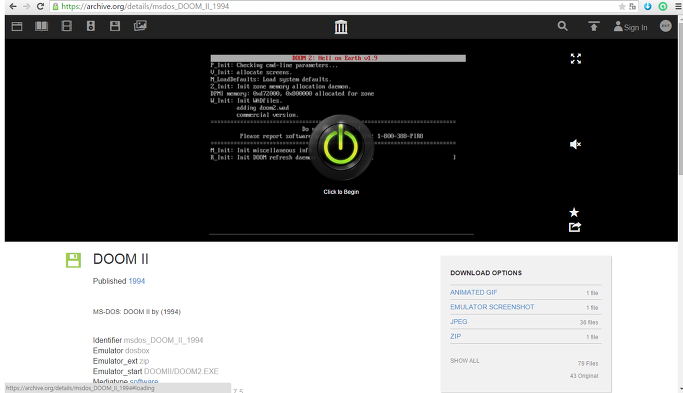Screen dimensions: 683x393
Task: Start emulator with green power button
Action: (341, 147)
